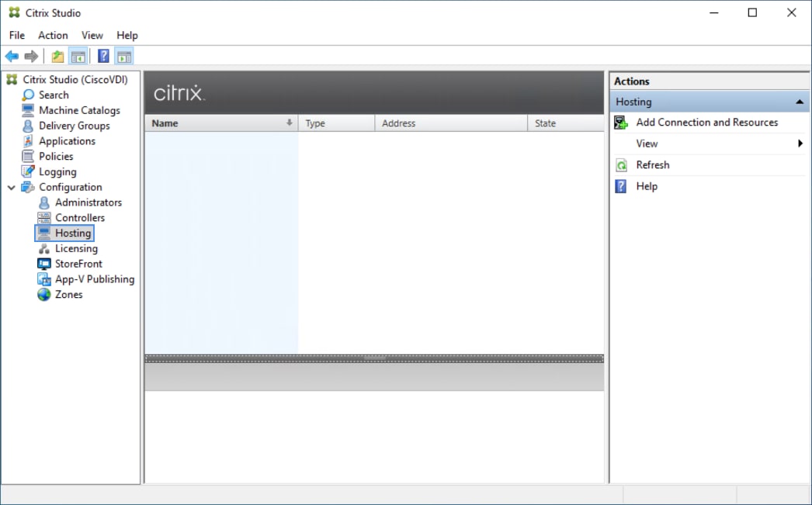Expand the View submenu arrow
The width and height of the screenshot is (812, 505).
click(800, 144)
